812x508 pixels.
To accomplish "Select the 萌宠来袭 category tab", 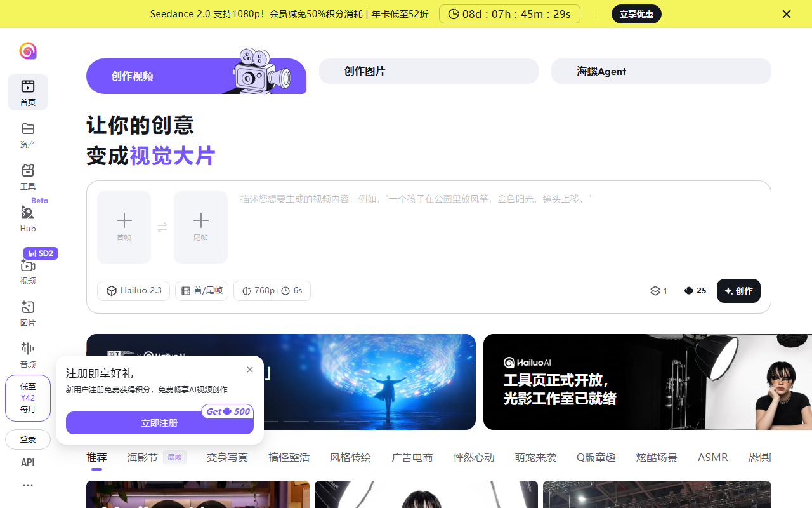I will click(535, 457).
